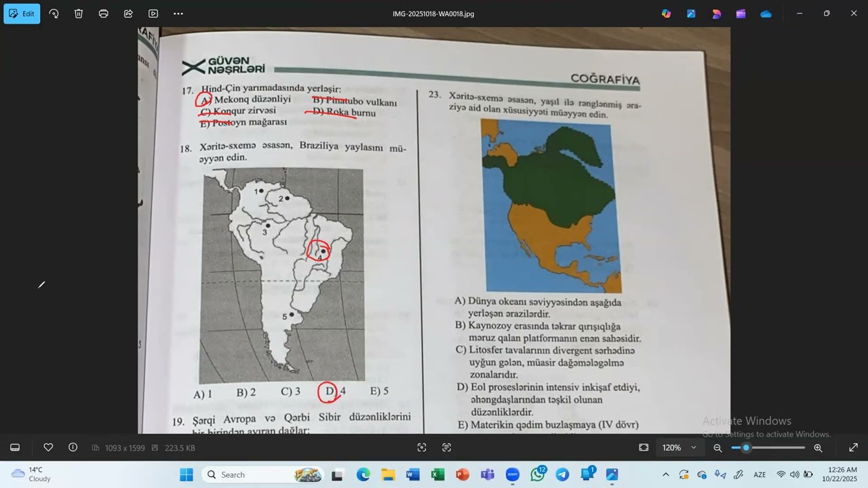Open network, sound and battery quick settings
The image size is (868, 488).
coord(795,474)
